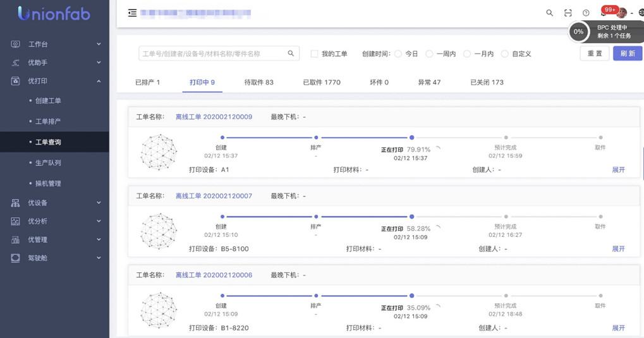Click the 优设备 sidebar icon
Screen dimensions: 644x338
pos(15,203)
